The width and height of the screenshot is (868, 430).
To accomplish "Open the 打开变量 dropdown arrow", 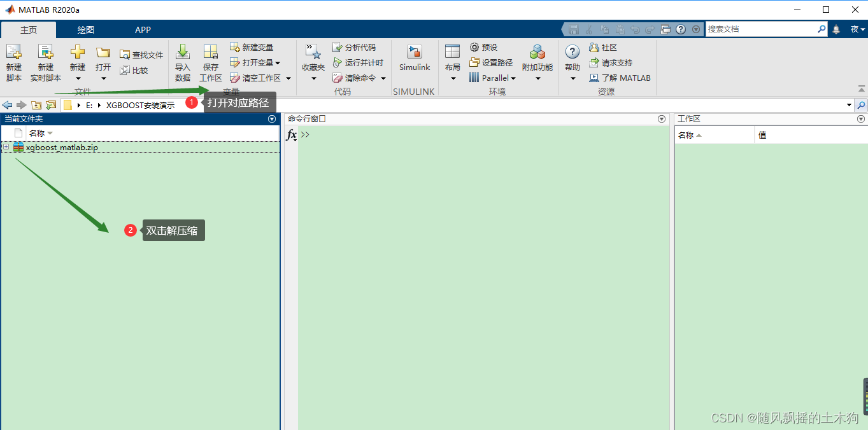I will tap(278, 63).
